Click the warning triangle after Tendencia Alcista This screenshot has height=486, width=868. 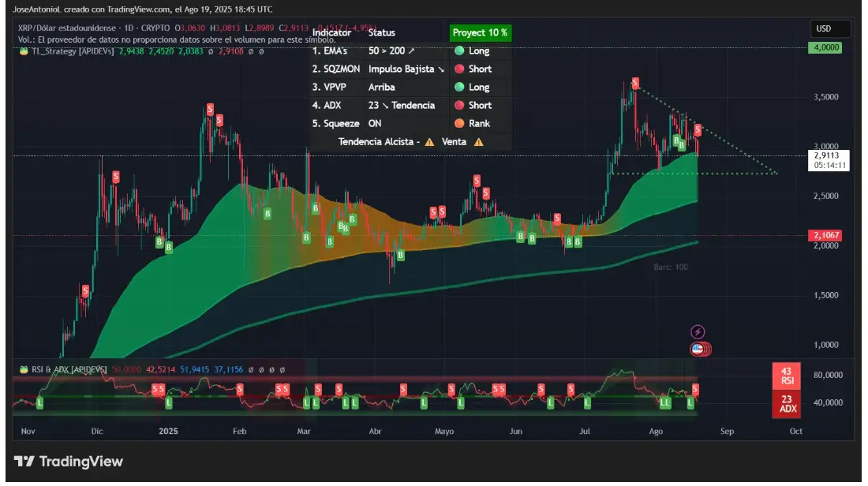(x=429, y=142)
